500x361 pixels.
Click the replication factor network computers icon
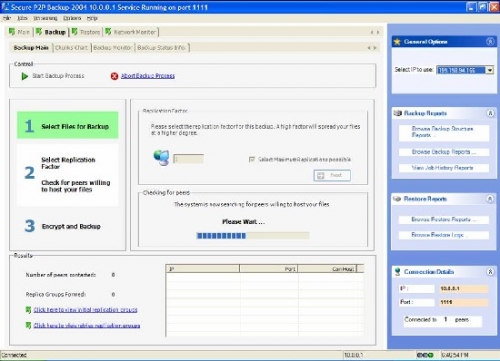pos(161,157)
